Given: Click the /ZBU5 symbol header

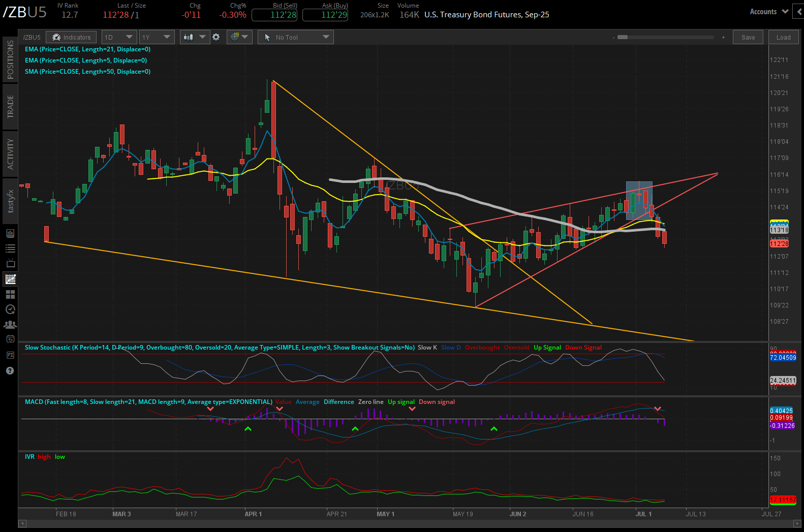Looking at the screenshot, I should 25,12.
